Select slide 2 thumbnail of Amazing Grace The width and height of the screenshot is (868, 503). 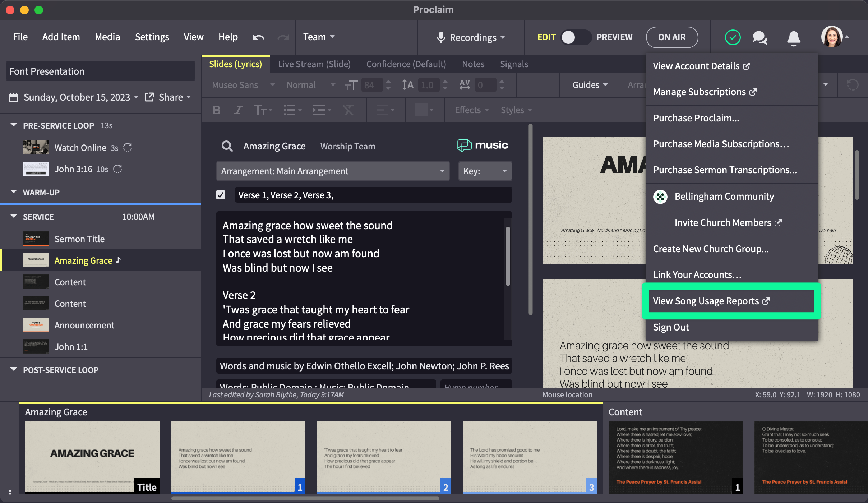pyautogui.click(x=384, y=457)
